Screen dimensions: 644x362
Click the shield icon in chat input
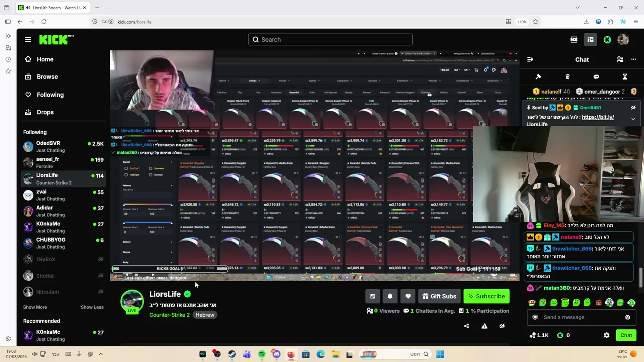(x=535, y=317)
